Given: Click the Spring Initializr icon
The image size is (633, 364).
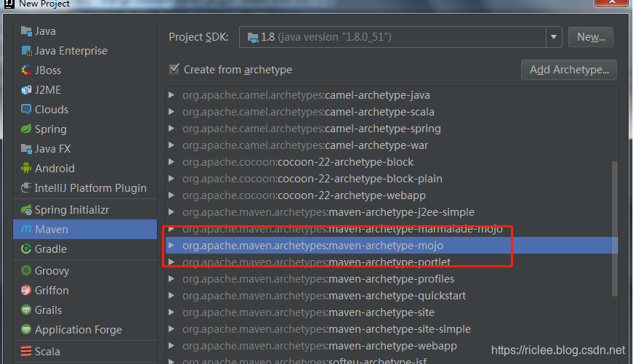Looking at the screenshot, I should tap(26, 210).
